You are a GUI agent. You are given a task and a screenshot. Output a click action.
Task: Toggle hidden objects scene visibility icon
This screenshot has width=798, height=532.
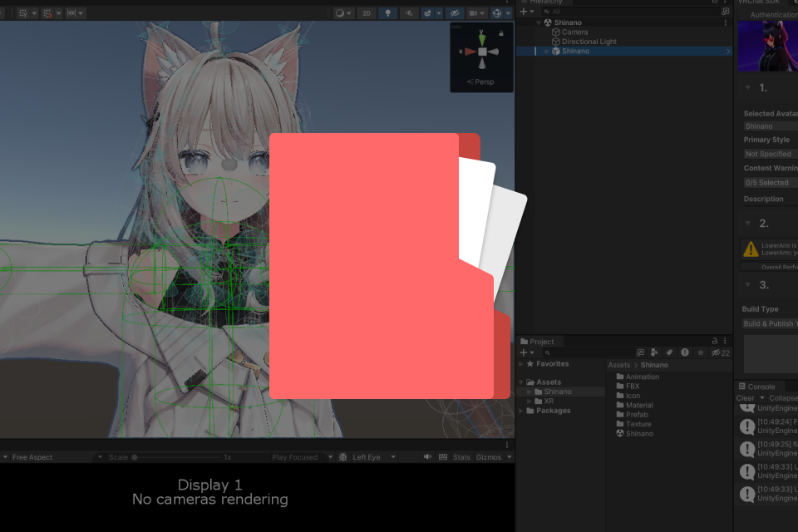pyautogui.click(x=455, y=13)
